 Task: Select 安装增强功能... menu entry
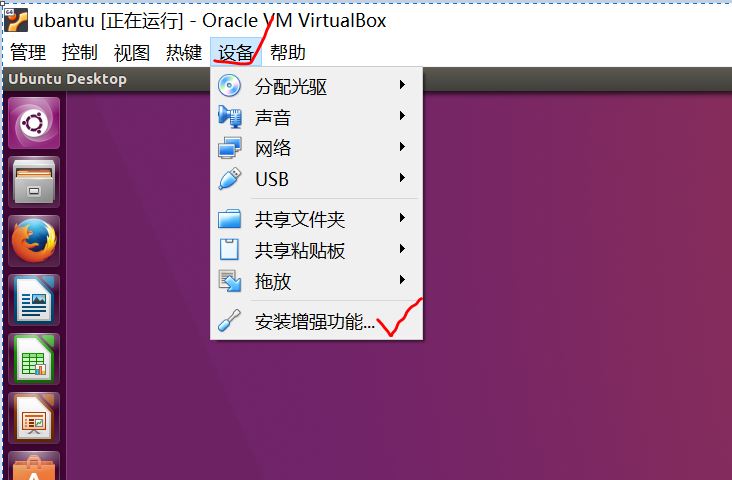317,321
